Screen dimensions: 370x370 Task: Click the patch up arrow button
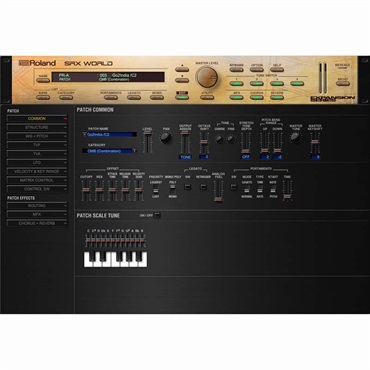pos(182,69)
